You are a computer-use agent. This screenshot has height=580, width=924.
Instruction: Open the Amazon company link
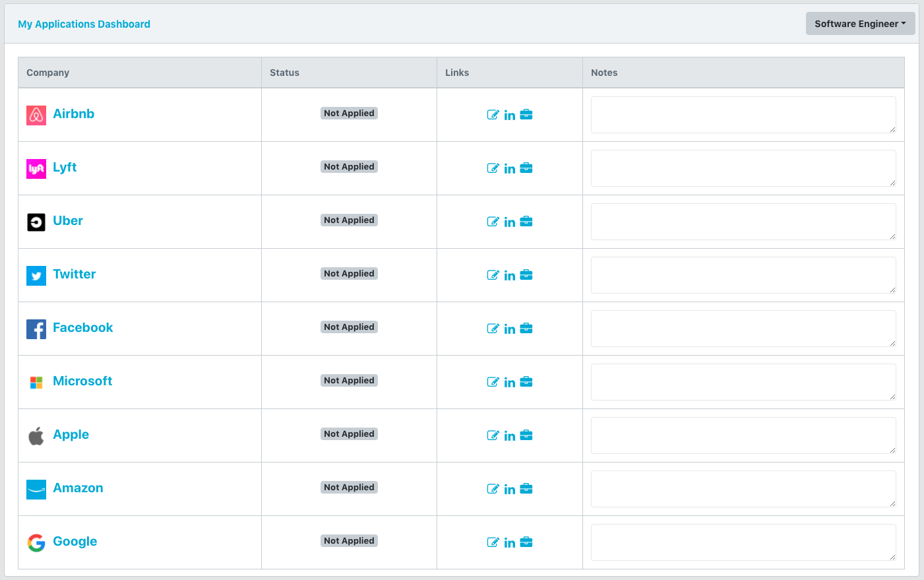pos(78,488)
